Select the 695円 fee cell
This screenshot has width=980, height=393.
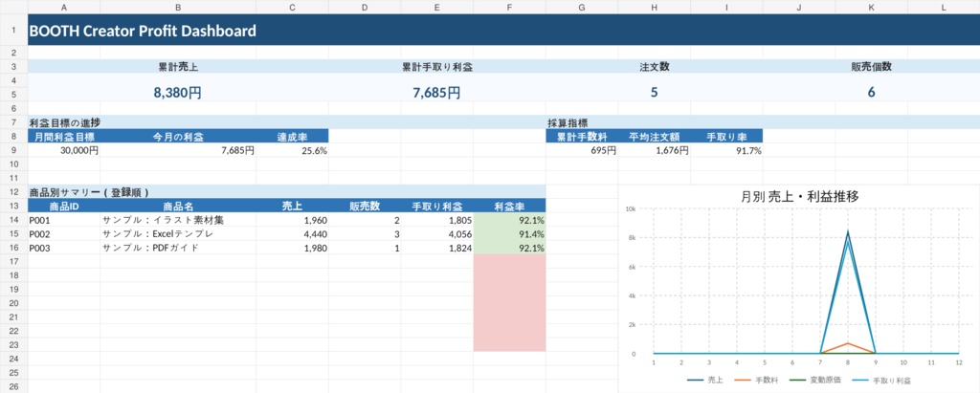582,150
